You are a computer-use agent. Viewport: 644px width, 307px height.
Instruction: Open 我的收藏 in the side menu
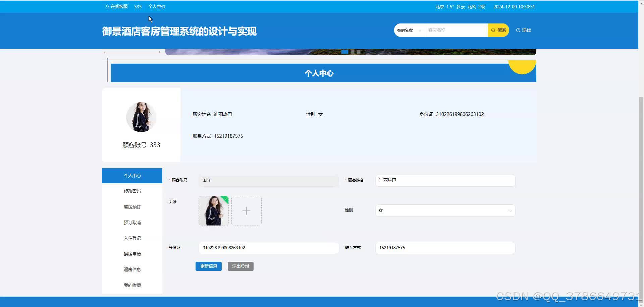point(132,285)
